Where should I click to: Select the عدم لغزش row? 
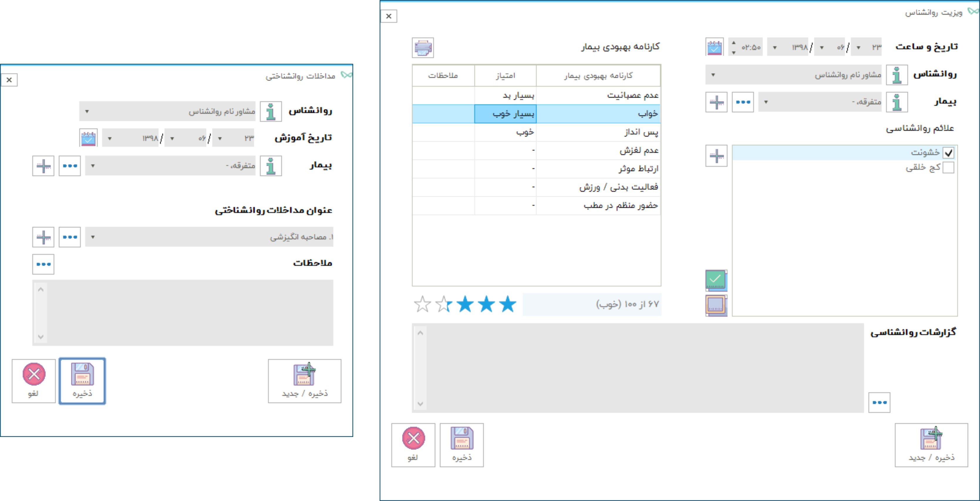click(x=536, y=151)
